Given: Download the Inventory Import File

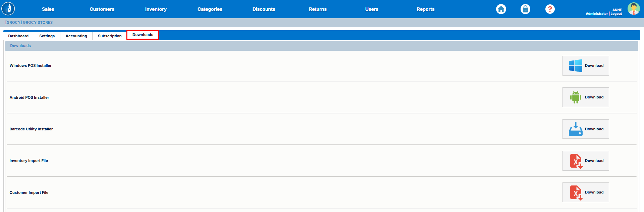Looking at the screenshot, I should [x=585, y=161].
